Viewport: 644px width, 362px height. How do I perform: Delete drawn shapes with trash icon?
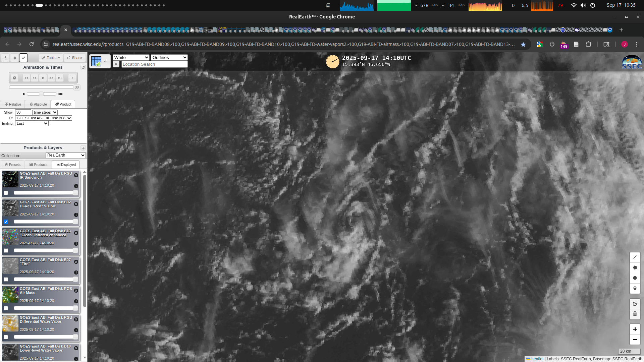(635, 314)
